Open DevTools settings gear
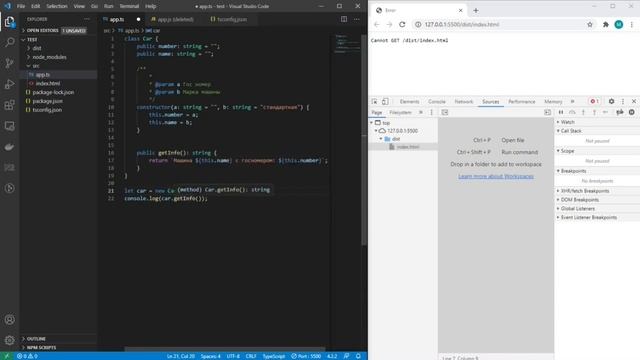 point(611,102)
